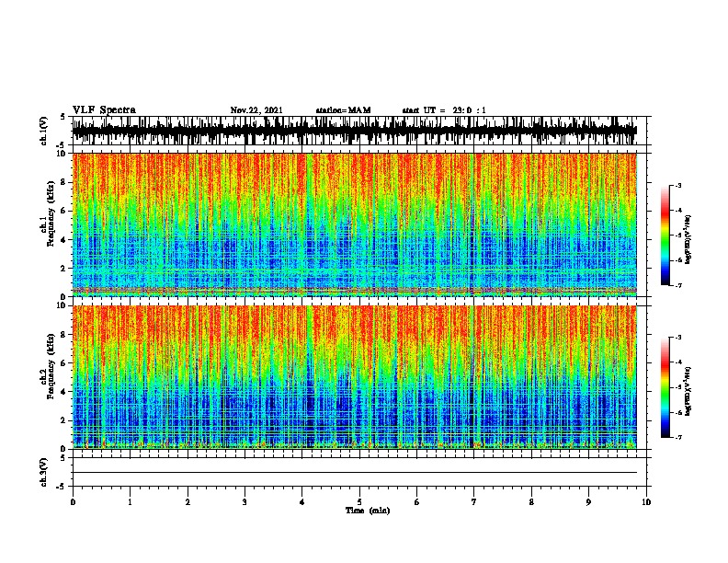Click the time axis tick label 4
Screen dimensions: 728x563
[x=302, y=502]
